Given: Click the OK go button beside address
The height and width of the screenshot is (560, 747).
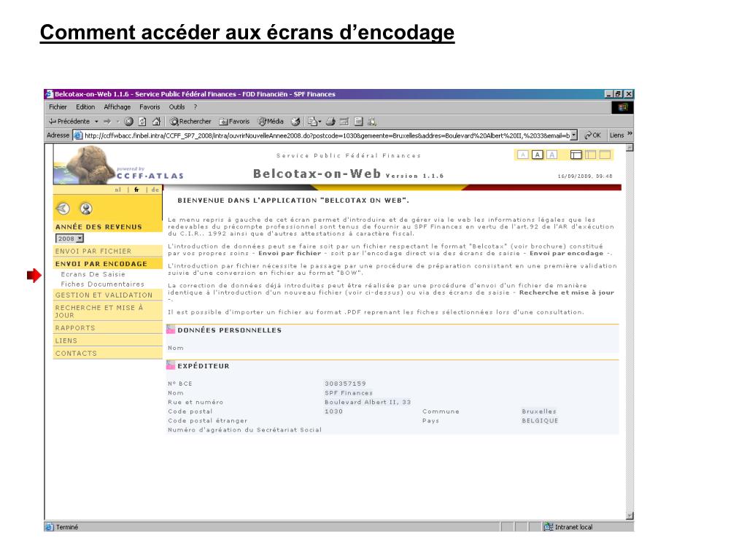Looking at the screenshot, I should [592, 135].
